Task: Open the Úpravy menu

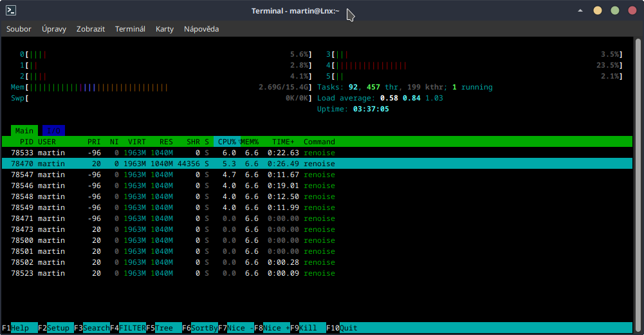Action: [54, 29]
